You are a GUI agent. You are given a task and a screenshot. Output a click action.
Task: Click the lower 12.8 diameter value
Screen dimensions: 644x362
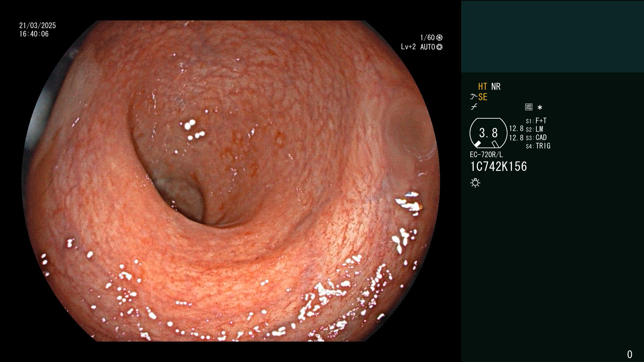pos(516,138)
